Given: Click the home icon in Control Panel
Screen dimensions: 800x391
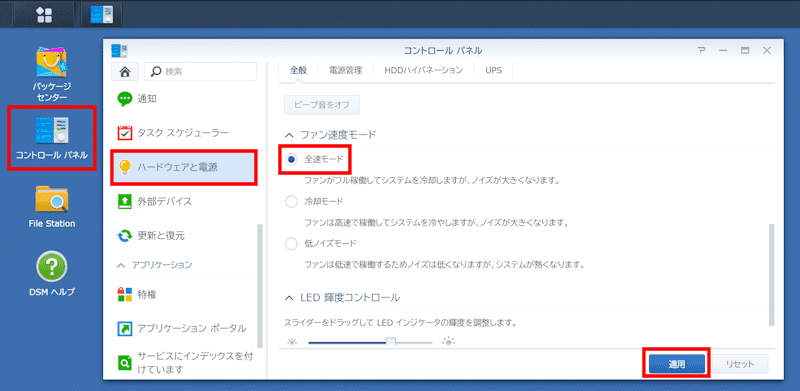Looking at the screenshot, I should point(125,72).
